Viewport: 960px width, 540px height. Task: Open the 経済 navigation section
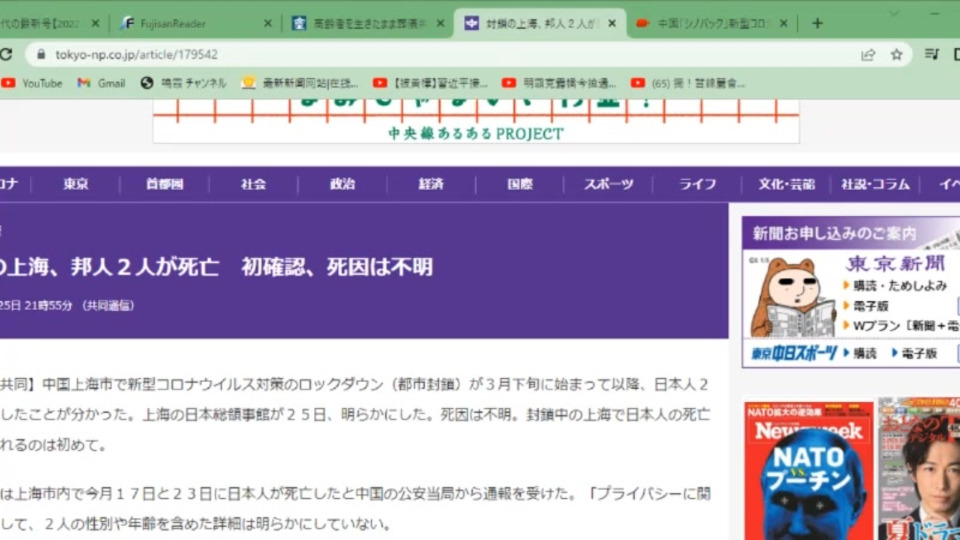click(x=431, y=184)
